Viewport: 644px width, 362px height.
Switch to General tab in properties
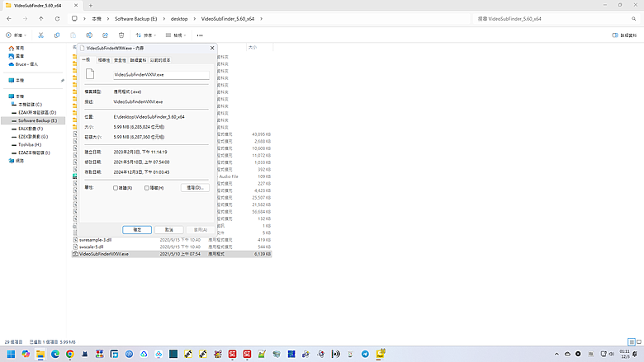(86, 60)
